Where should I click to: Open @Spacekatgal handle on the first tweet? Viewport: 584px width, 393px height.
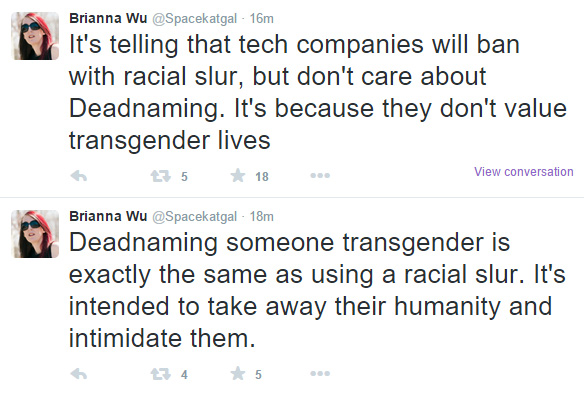(x=194, y=19)
